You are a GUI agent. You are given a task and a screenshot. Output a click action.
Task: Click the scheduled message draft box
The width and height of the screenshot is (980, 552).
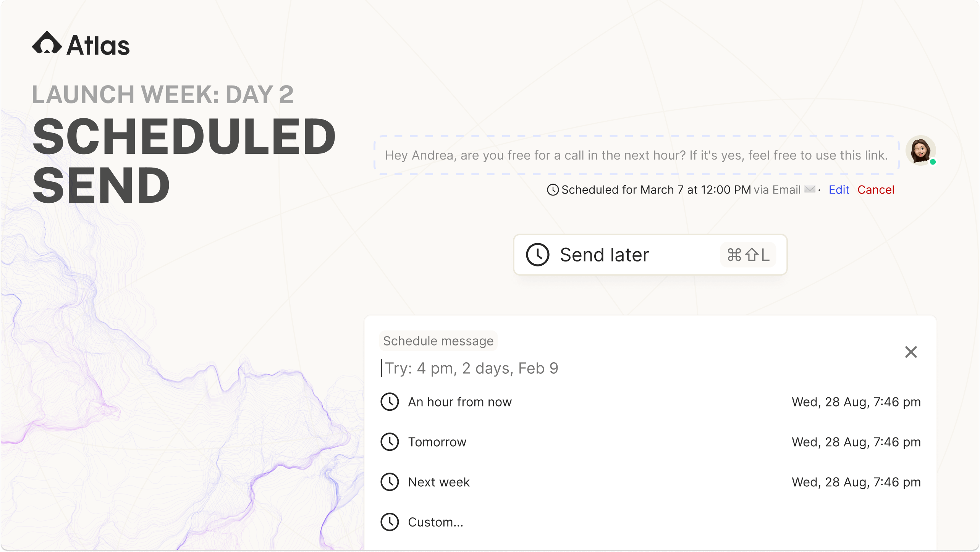636,155
